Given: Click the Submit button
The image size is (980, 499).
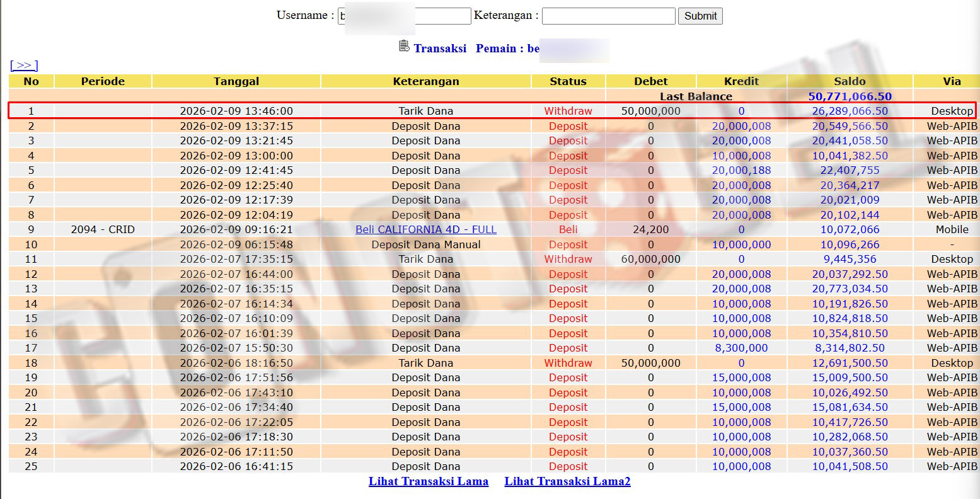Looking at the screenshot, I should pyautogui.click(x=700, y=16).
